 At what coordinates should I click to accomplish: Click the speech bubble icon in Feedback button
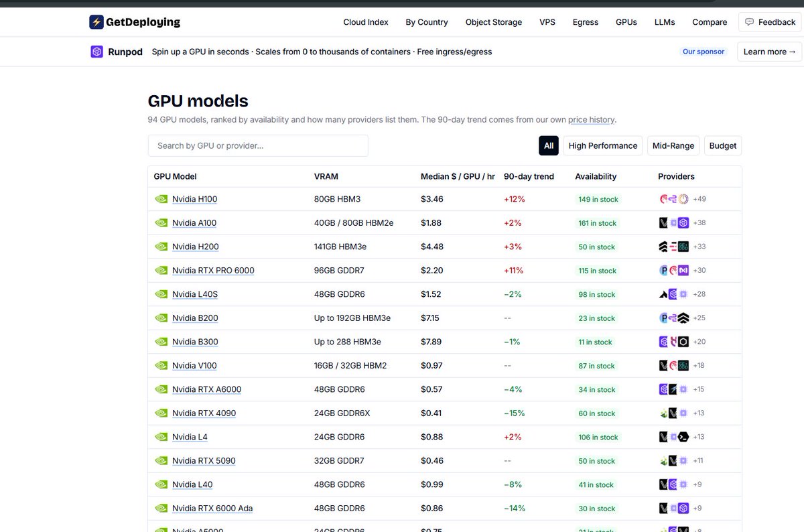pyautogui.click(x=750, y=22)
